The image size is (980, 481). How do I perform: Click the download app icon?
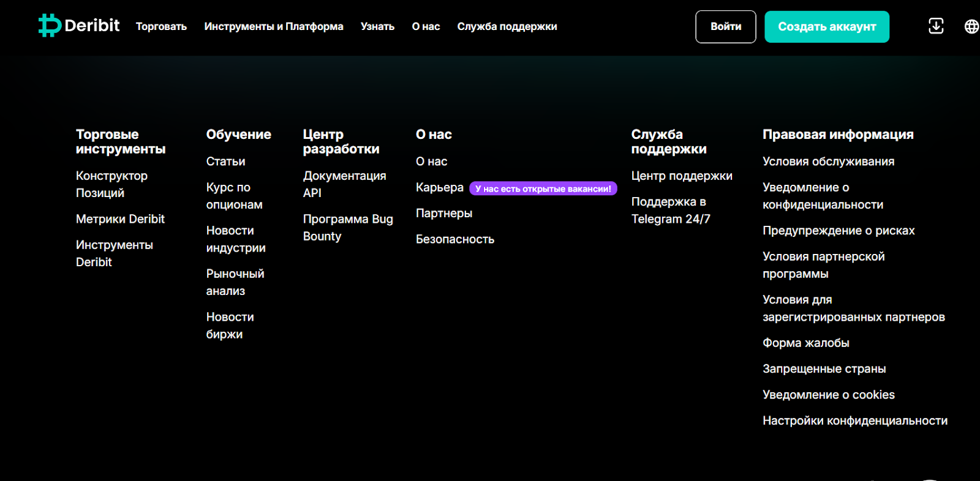coord(936,26)
